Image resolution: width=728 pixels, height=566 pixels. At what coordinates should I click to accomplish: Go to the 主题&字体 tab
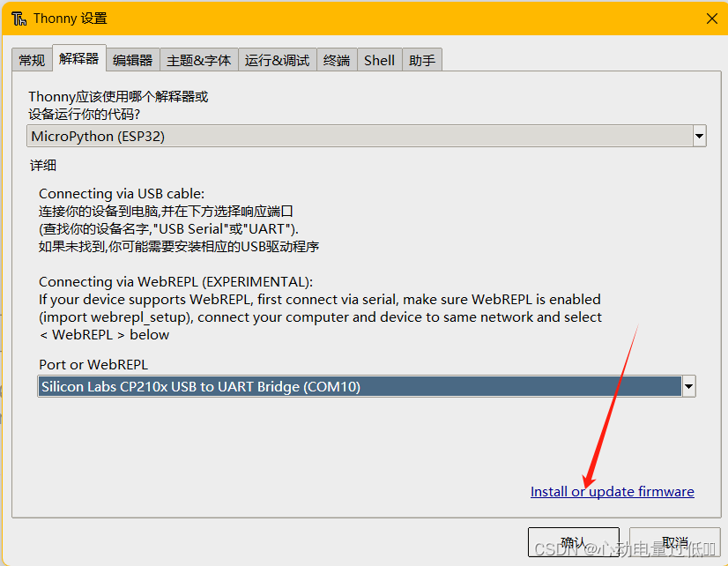(198, 60)
